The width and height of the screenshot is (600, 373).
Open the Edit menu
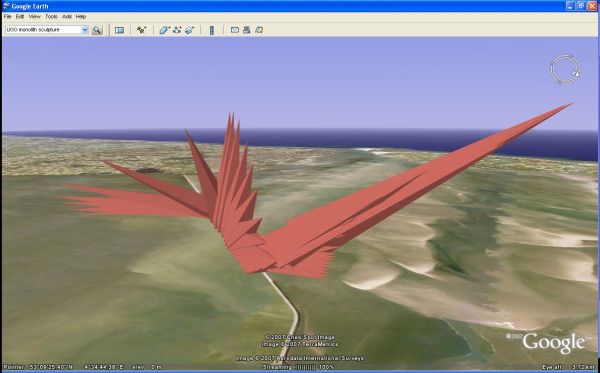(x=20, y=17)
